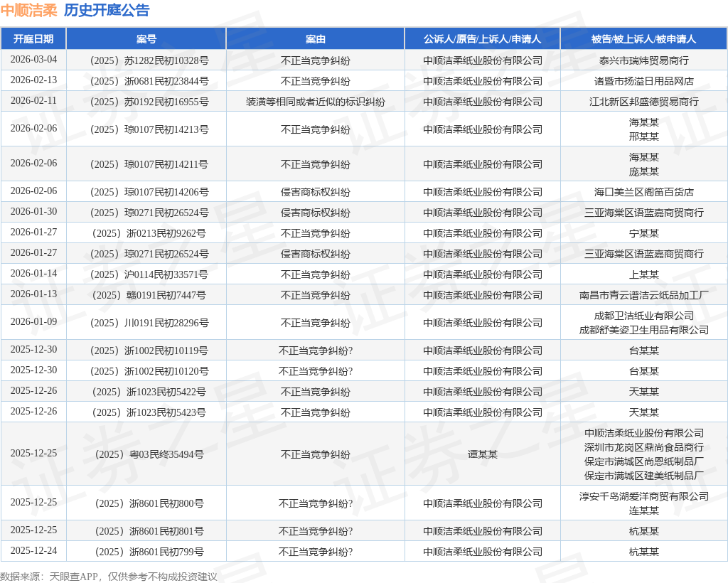
Task: Click defendant 南昌市青云谱洁云纸品加工厂
Action: pos(643,295)
